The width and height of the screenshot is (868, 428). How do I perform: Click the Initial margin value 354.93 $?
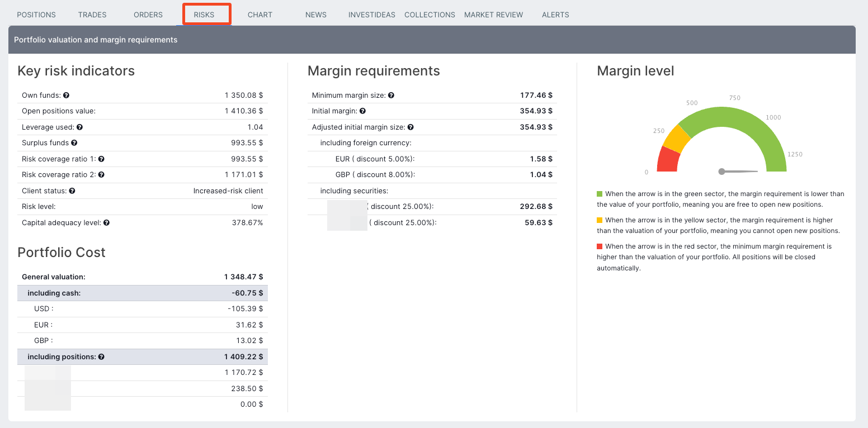click(x=536, y=111)
